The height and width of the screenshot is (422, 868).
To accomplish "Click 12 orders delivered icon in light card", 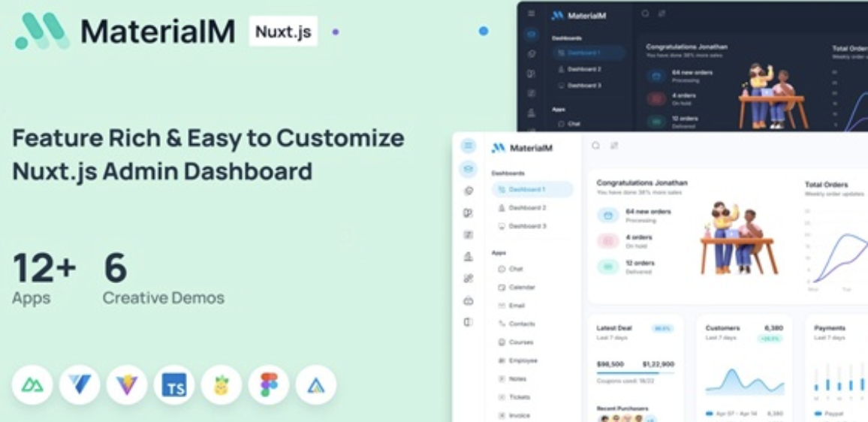I will coord(607,267).
